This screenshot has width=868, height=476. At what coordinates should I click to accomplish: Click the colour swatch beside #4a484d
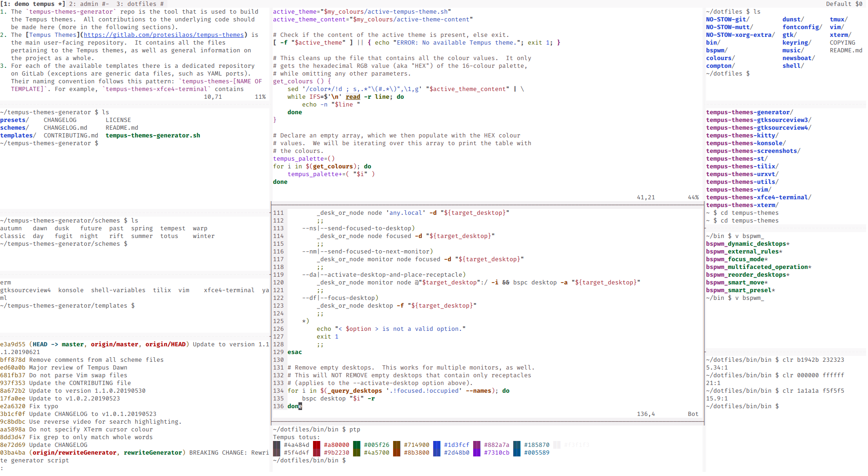pos(277,445)
